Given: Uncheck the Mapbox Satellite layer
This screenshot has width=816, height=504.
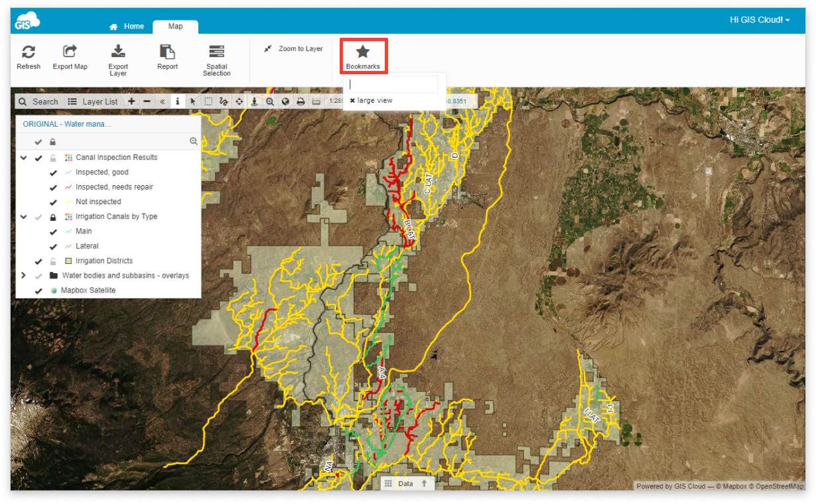Looking at the screenshot, I should 38,290.
